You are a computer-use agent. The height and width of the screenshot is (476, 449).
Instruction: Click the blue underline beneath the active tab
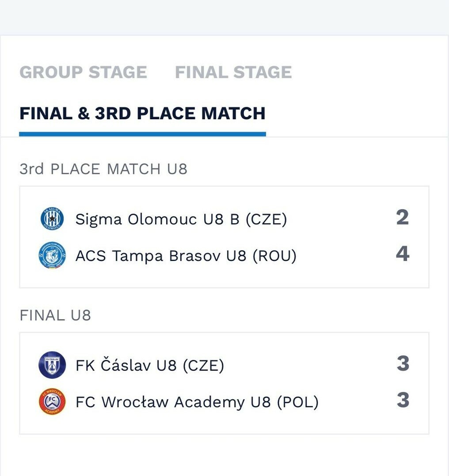pos(142,134)
